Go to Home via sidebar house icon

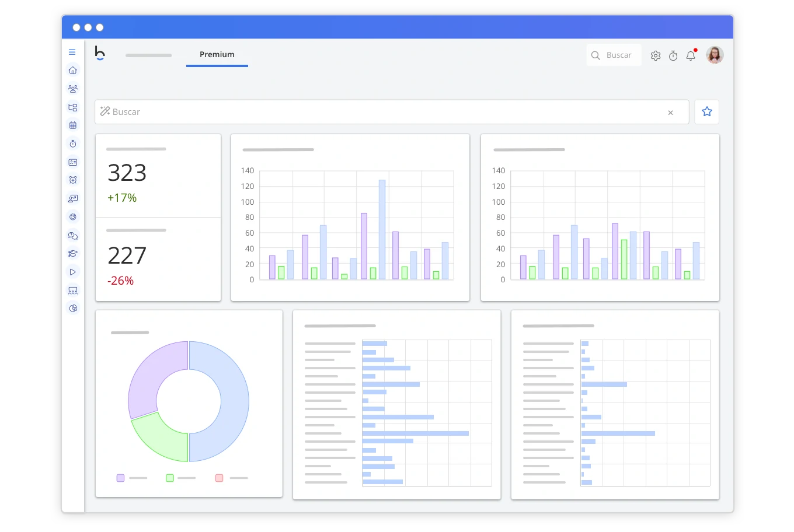click(73, 71)
